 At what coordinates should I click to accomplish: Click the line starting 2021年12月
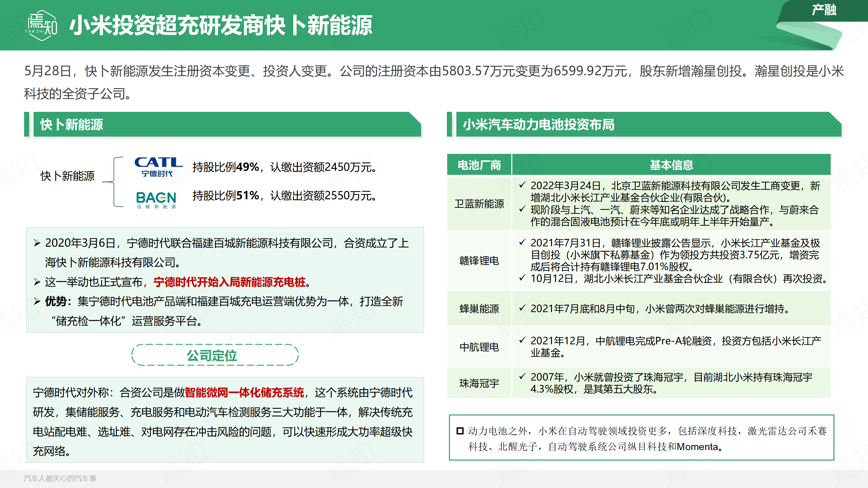click(670, 347)
